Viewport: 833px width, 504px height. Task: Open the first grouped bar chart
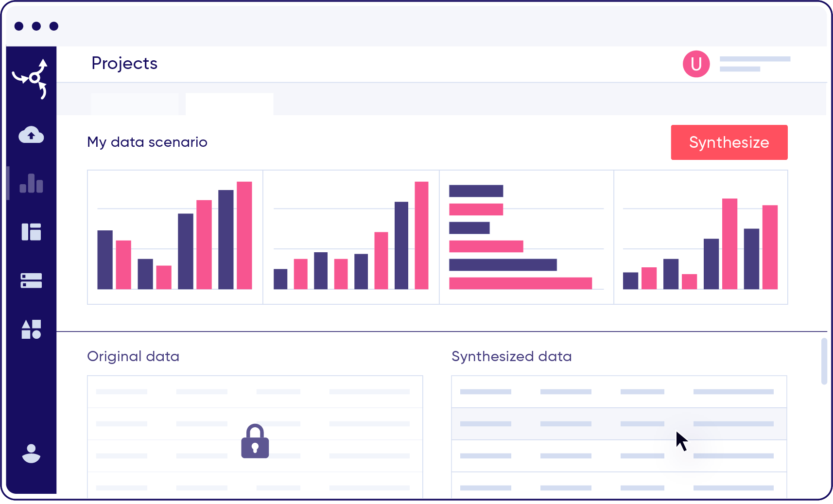pos(175,237)
